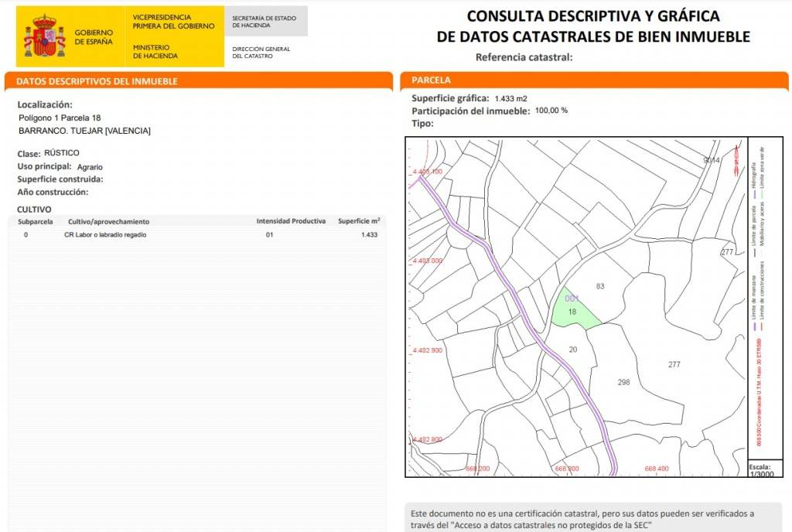The image size is (792, 532).
Task: Click the 'GOBIERNO DE ESPAÑA' text
Action: [x=94, y=37]
